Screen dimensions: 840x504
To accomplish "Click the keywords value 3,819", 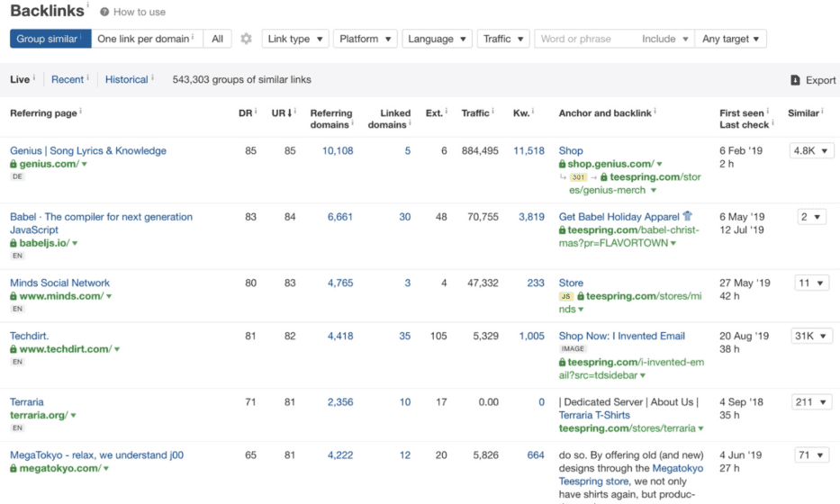I will (531, 216).
